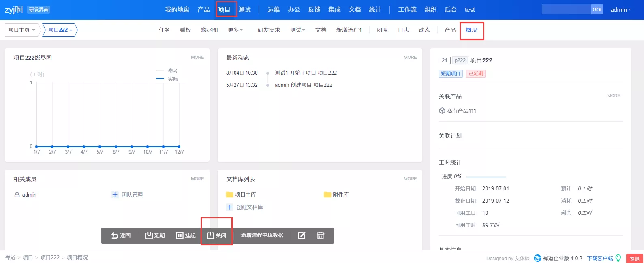Click the 挂起 suspend button
Screen dimensions: 644x263
coord(186,235)
